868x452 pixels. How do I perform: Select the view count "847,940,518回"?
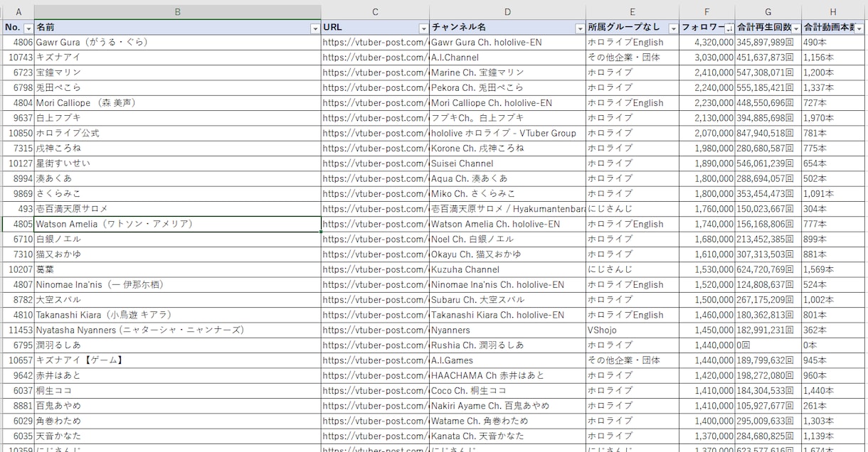click(x=768, y=133)
